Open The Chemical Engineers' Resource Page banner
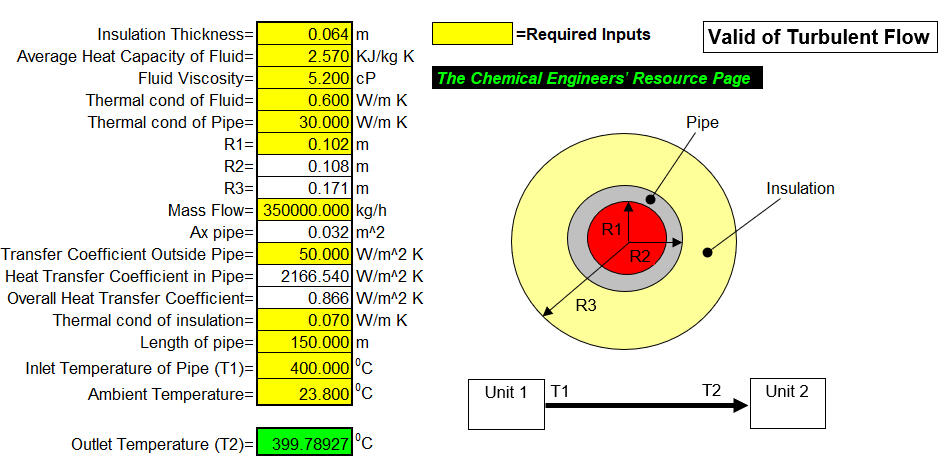The image size is (946, 469). click(x=597, y=78)
